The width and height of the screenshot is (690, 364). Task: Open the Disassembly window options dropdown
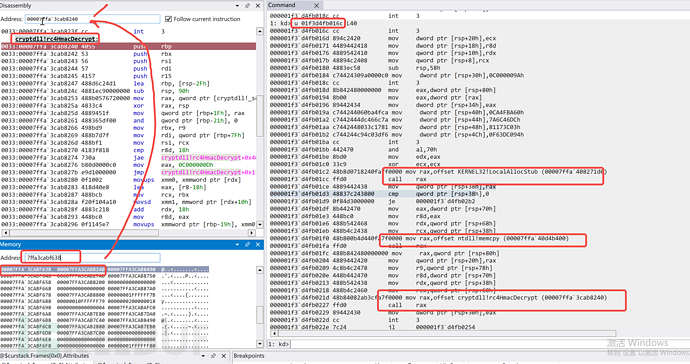pyautogui.click(x=238, y=6)
